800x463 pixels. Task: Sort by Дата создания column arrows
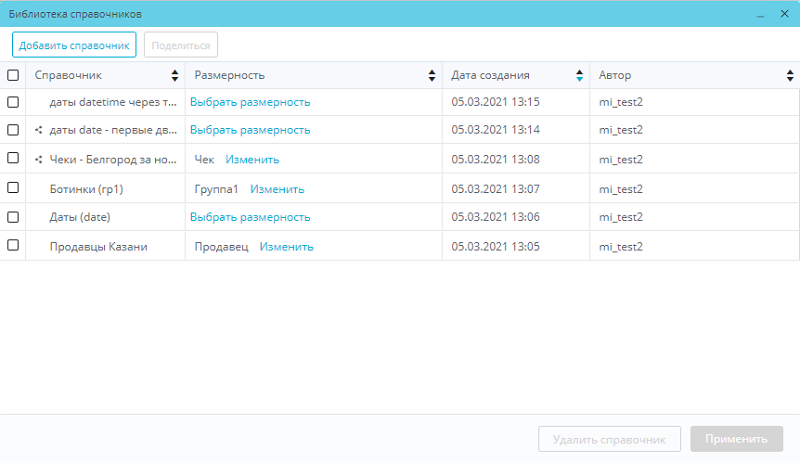coord(579,76)
